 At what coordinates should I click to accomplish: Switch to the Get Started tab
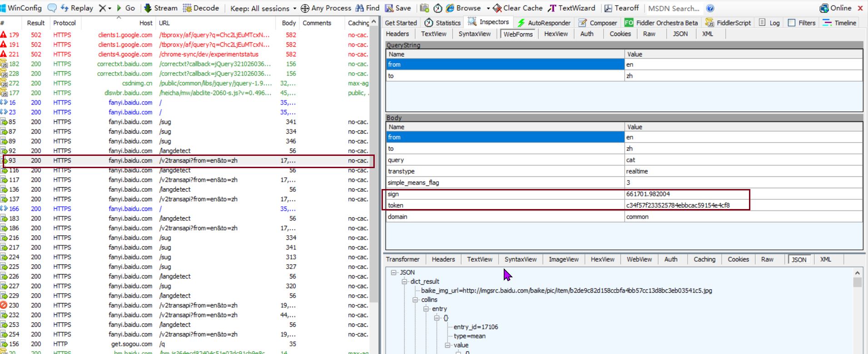pos(401,23)
